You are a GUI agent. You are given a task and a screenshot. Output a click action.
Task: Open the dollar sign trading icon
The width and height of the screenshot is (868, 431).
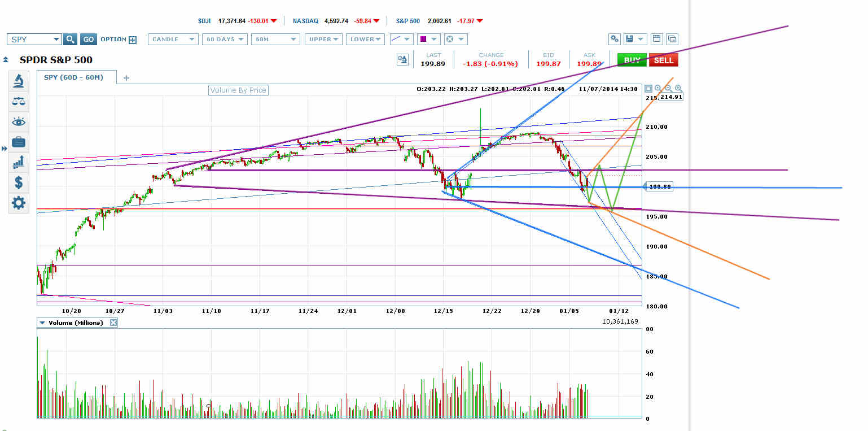[x=19, y=182]
